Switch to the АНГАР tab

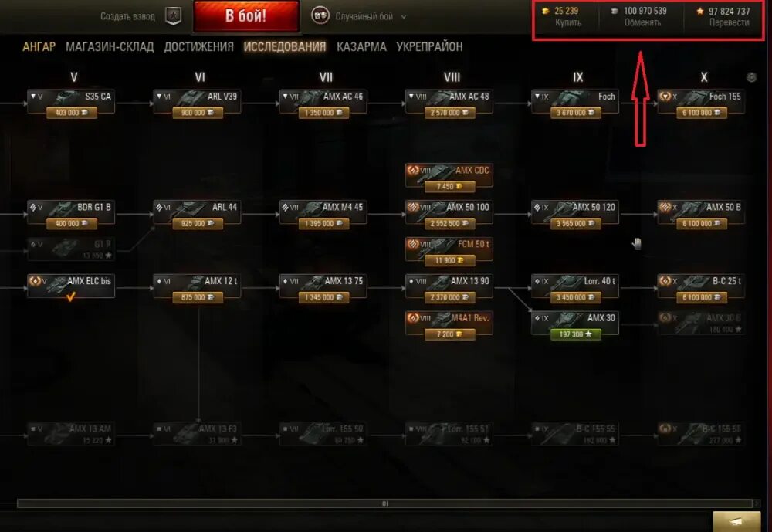tap(39, 47)
